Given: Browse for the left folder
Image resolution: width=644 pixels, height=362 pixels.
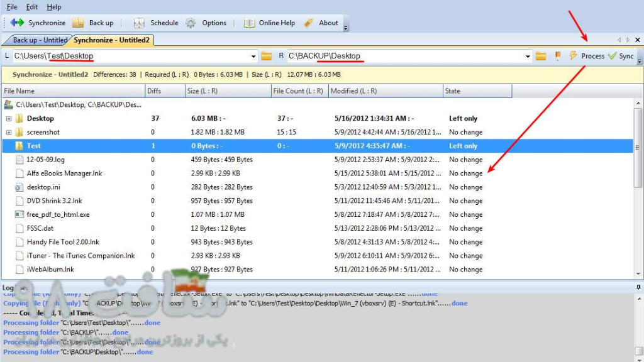Looking at the screenshot, I should point(266,56).
